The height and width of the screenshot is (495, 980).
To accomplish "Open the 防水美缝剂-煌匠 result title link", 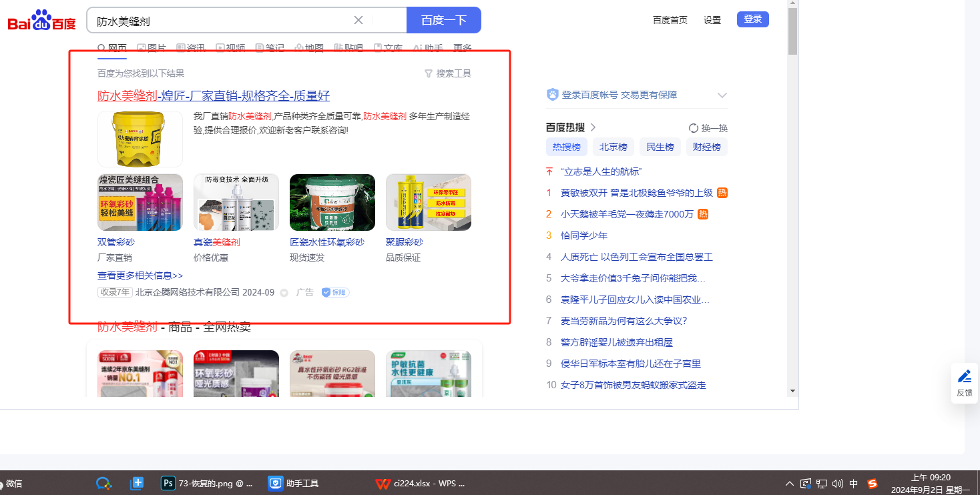I will 214,95.
